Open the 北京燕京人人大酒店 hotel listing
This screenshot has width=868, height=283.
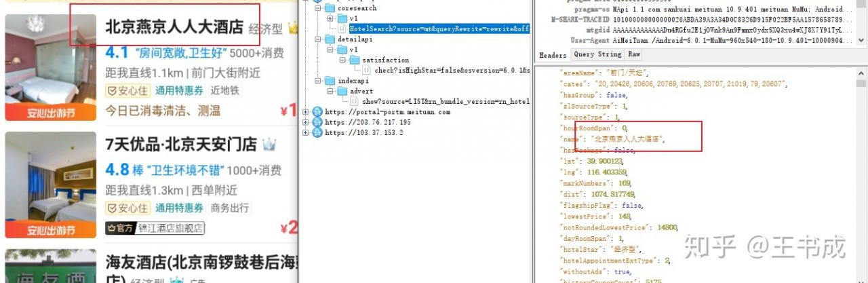point(174,27)
